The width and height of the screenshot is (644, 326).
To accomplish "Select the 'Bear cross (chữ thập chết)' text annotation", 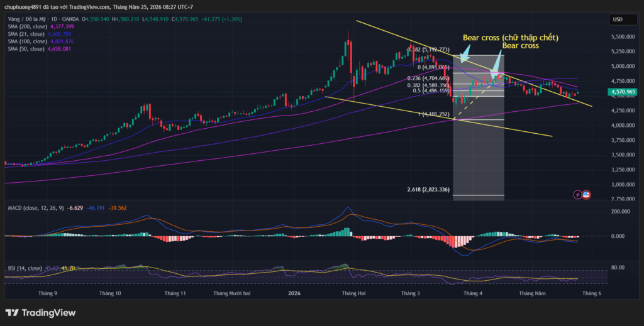I will tap(511, 38).
